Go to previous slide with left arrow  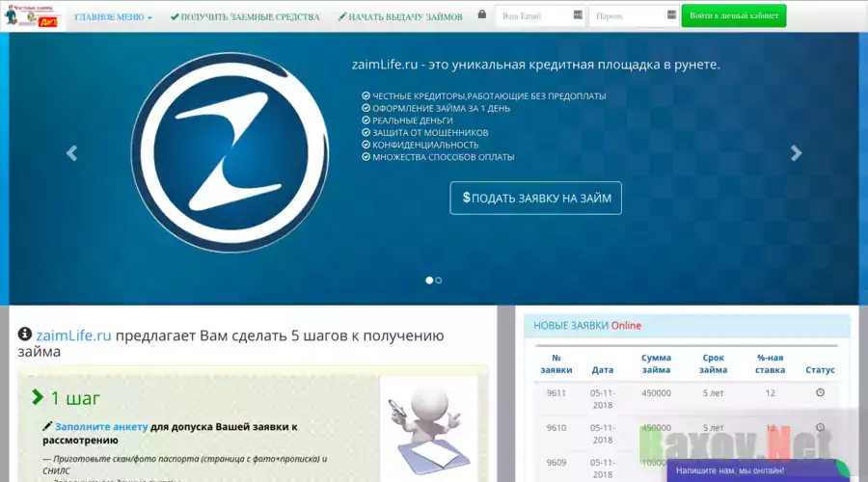tap(71, 153)
